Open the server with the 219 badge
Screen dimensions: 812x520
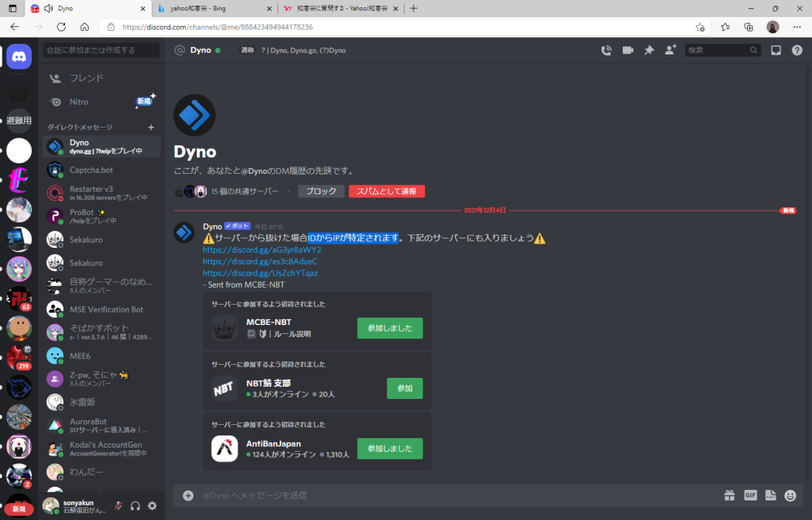tap(20, 358)
